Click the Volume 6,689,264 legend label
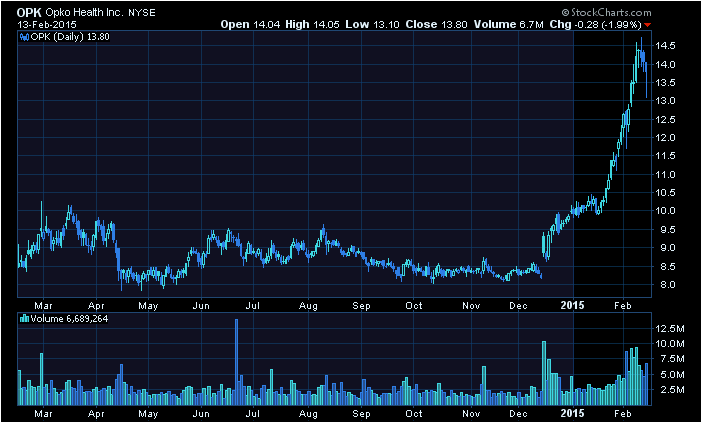The width and height of the screenshot is (702, 423). 69,319
